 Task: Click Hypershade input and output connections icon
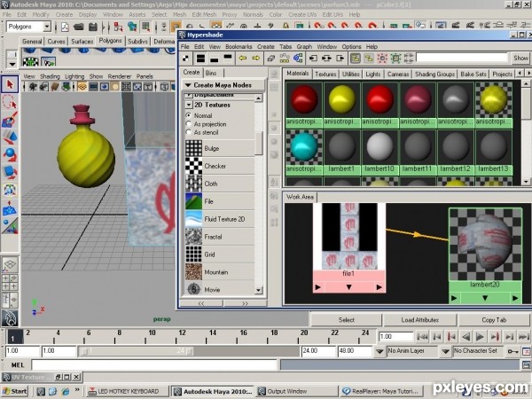[326, 59]
